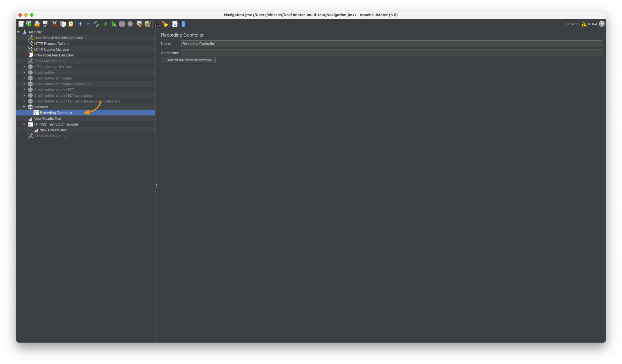622x364 pixels.
Task: Start the test with the green play icon
Action: (106, 24)
